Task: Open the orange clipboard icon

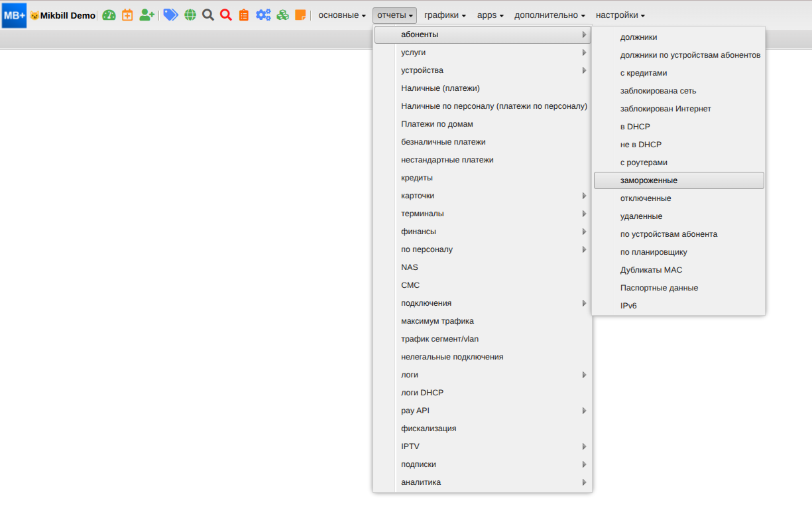Action: [x=244, y=15]
